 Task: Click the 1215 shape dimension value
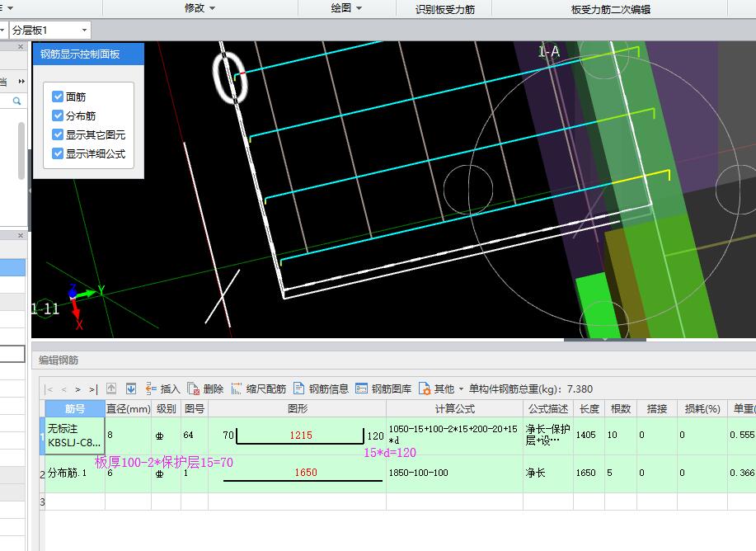tap(301, 436)
